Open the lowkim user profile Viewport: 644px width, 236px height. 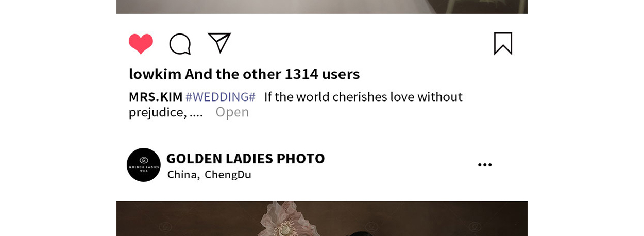(x=155, y=74)
